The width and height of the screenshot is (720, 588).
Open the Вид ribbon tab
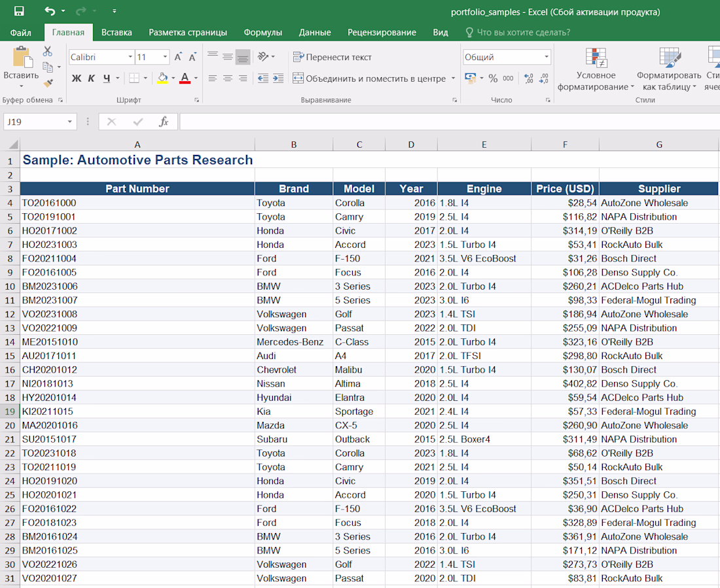[441, 33]
